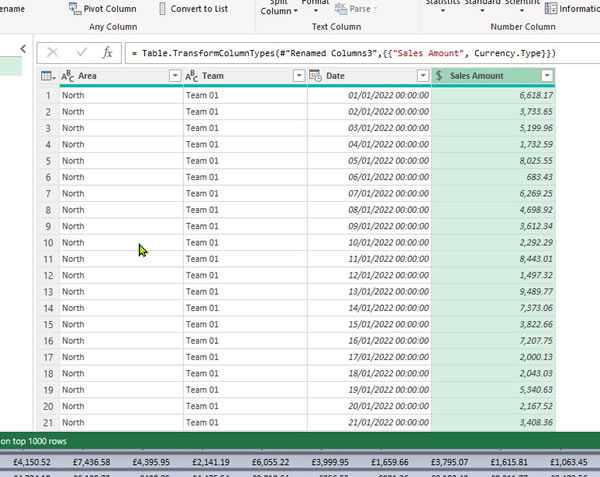The height and width of the screenshot is (477, 600).
Task: Click the Date column type icon
Action: [316, 76]
